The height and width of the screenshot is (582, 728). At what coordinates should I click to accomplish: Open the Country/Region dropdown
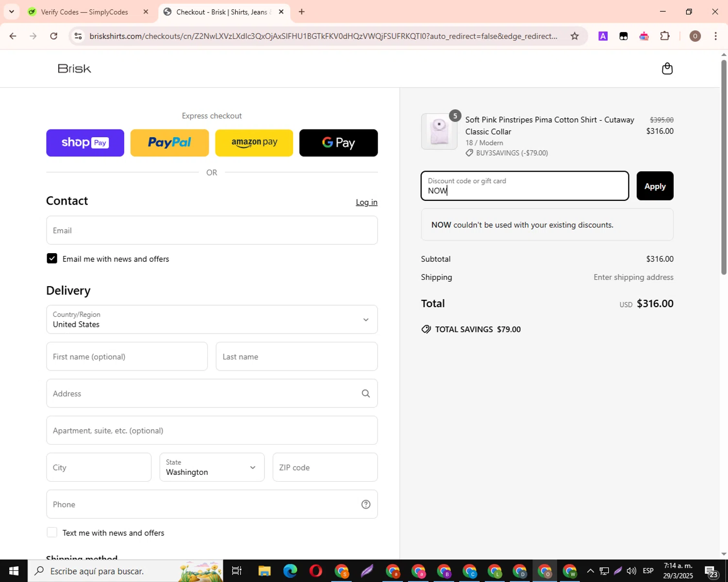tap(212, 320)
